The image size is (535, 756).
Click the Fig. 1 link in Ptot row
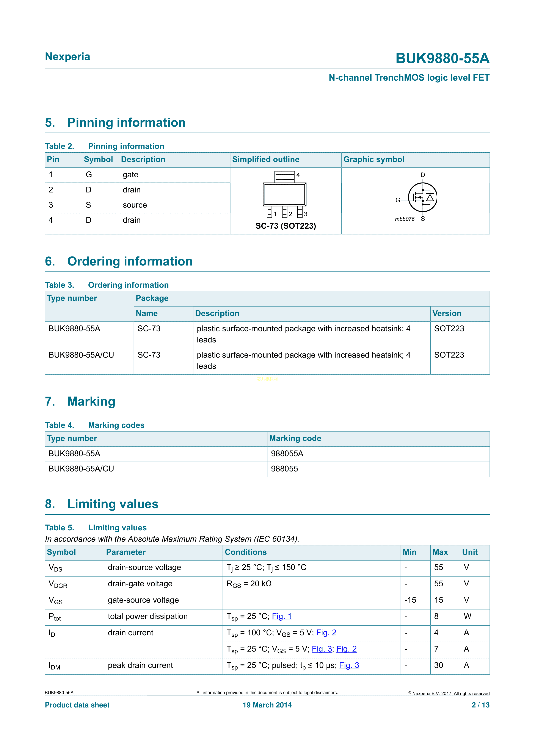pyautogui.click(x=282, y=616)
